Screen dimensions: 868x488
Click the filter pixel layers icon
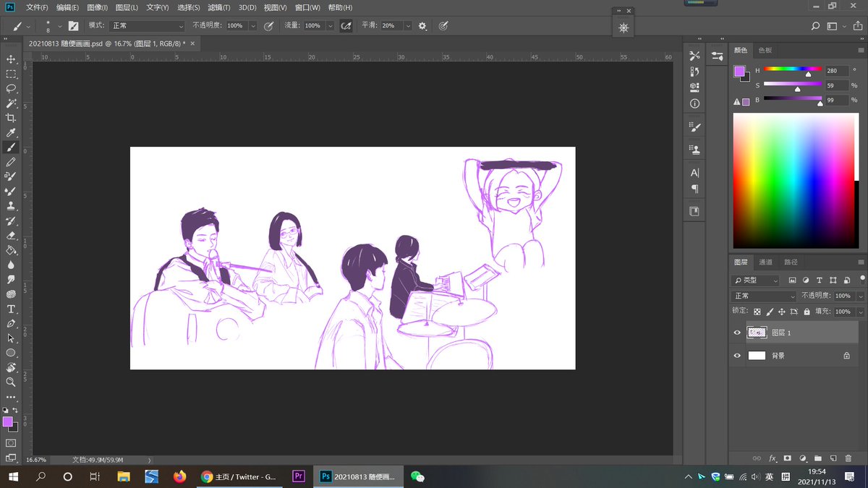(x=793, y=280)
